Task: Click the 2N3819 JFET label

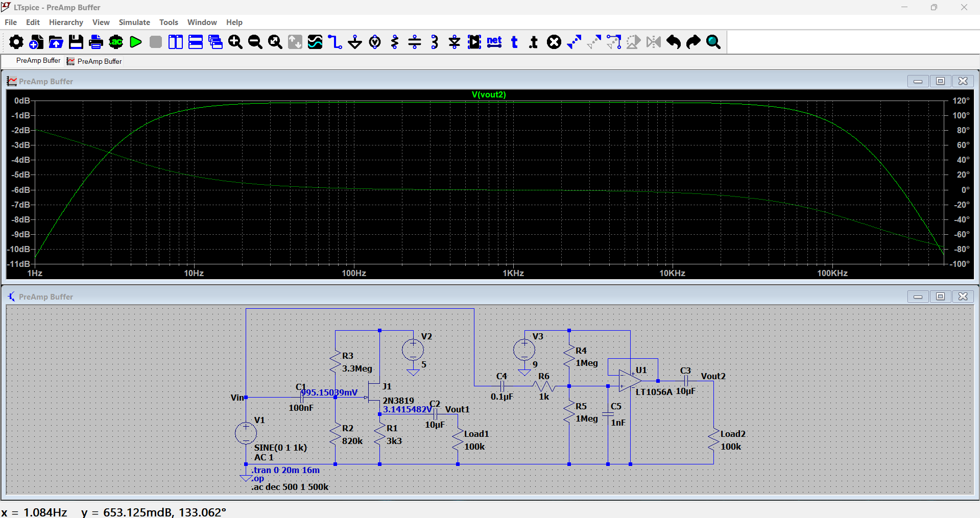Action: pyautogui.click(x=398, y=401)
